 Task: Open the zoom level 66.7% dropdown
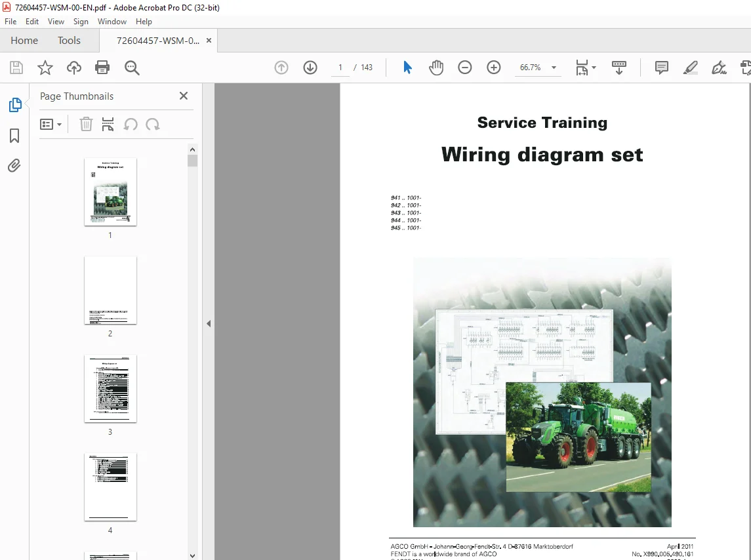[x=554, y=68]
